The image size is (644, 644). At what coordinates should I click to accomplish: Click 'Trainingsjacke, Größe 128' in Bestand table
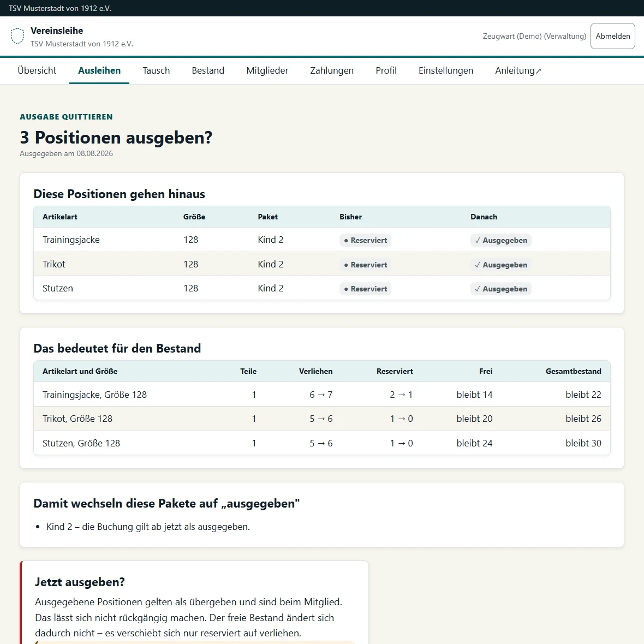point(94,395)
